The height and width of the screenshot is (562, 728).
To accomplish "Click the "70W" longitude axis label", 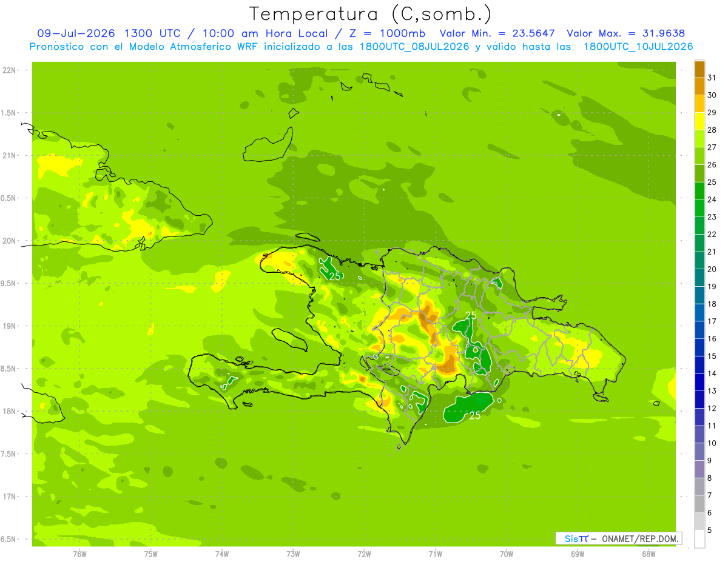I will pyautogui.click(x=507, y=554).
